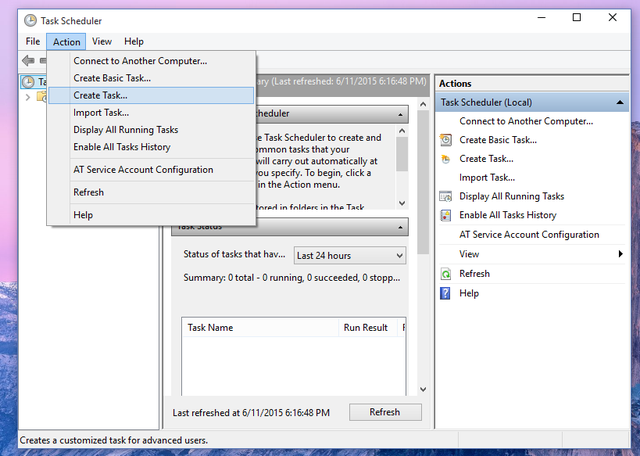Click the Task Name column header
The height and width of the screenshot is (456, 640).
(x=260, y=328)
